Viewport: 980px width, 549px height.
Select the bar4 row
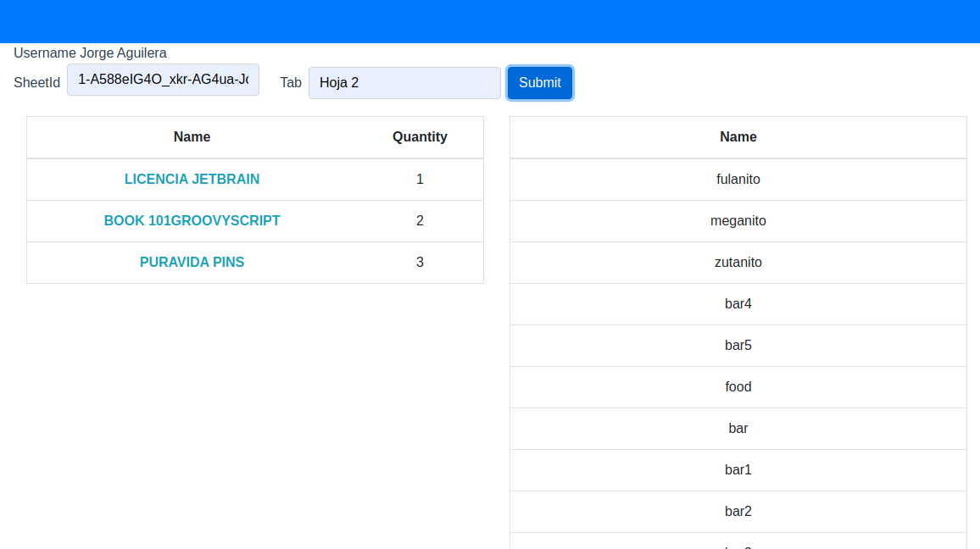[738, 304]
